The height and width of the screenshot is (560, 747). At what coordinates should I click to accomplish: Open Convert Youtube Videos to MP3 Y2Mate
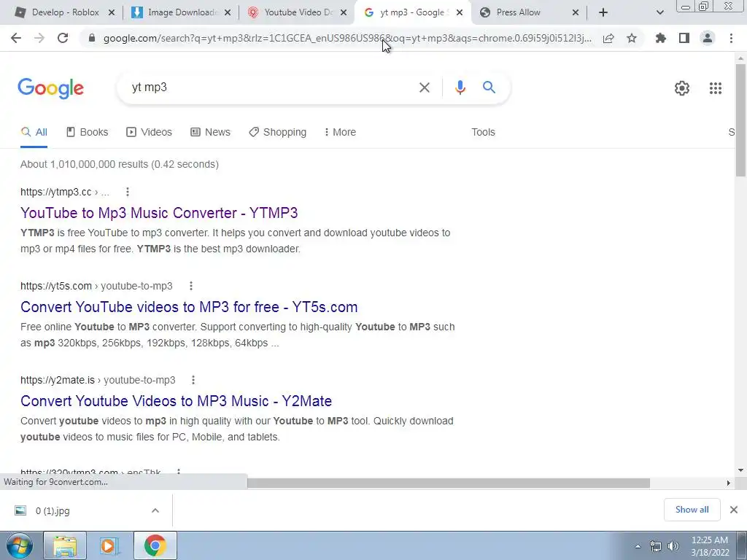click(177, 402)
